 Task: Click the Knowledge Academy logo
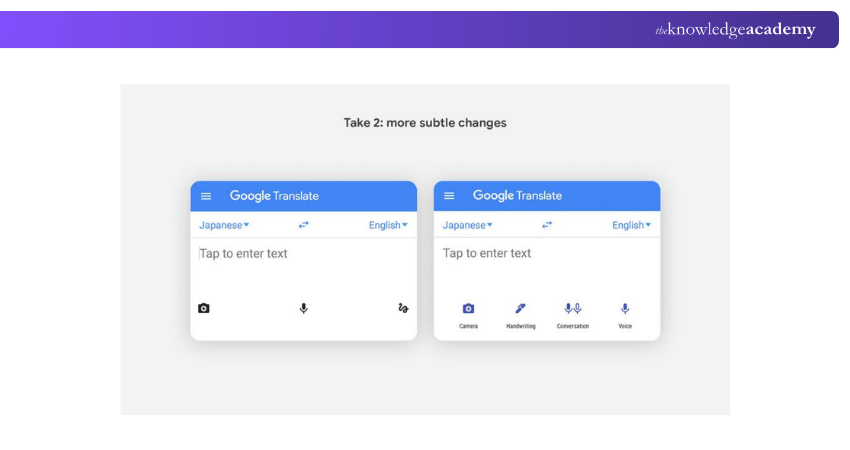pyautogui.click(x=735, y=29)
